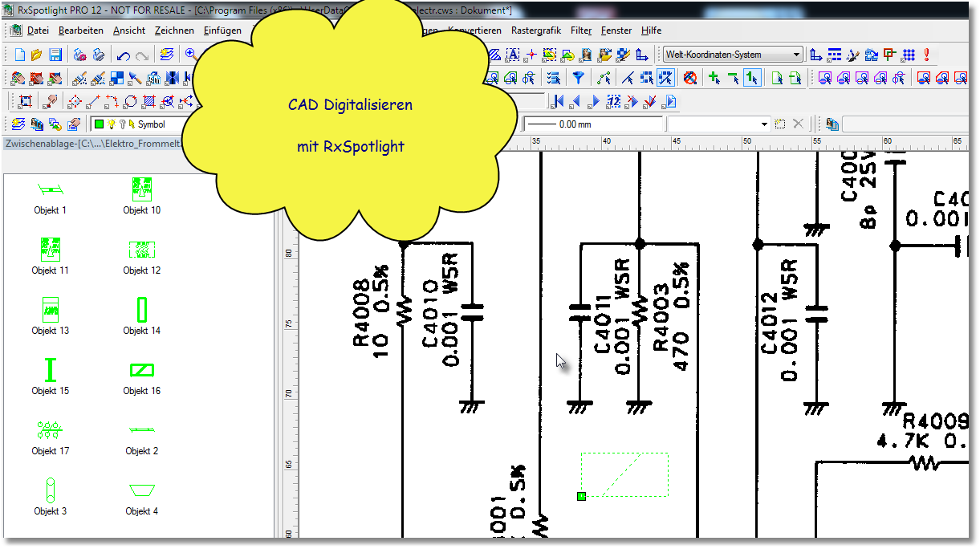Open the Ansicht menu

[x=129, y=31]
